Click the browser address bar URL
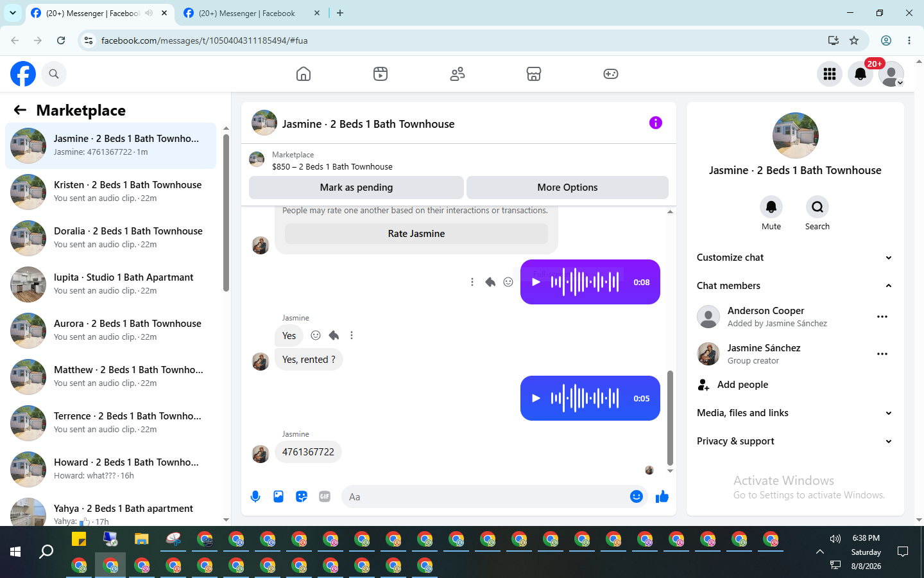 204,40
